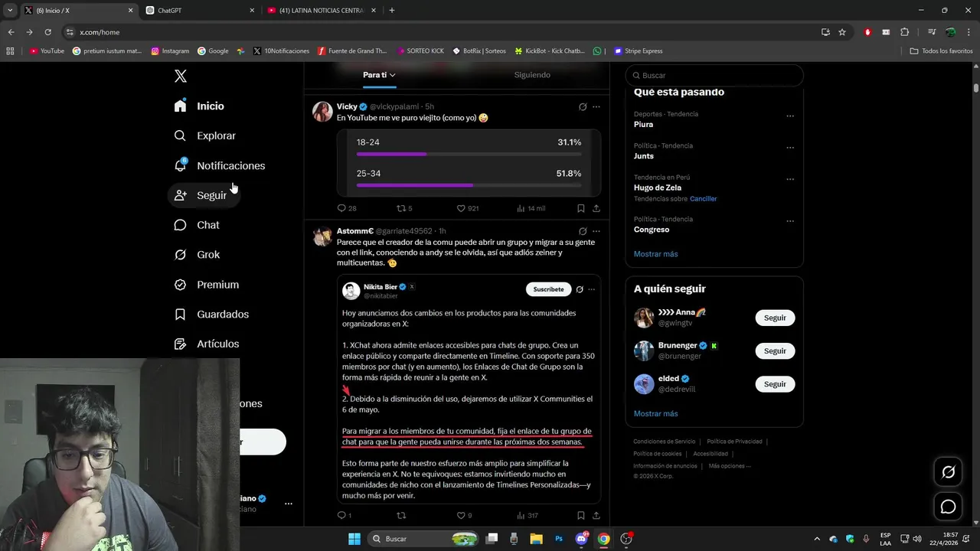Image resolution: width=980 pixels, height=551 pixels.
Task: Reply to Vicky's post (28 comments)
Action: 347,208
